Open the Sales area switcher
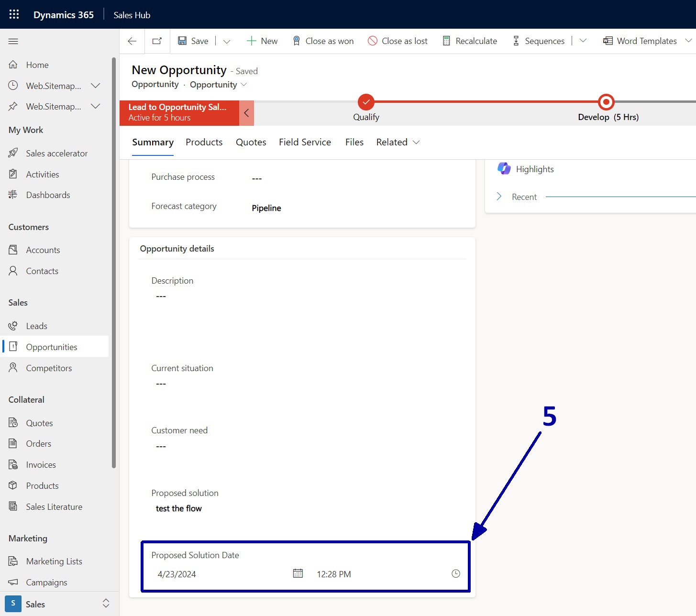 coord(59,604)
